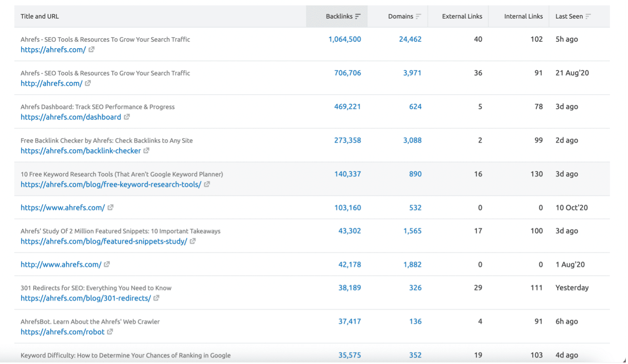Screen dimensions: 628x364
Task: Click the 1,565 domains link
Action: click(x=412, y=231)
